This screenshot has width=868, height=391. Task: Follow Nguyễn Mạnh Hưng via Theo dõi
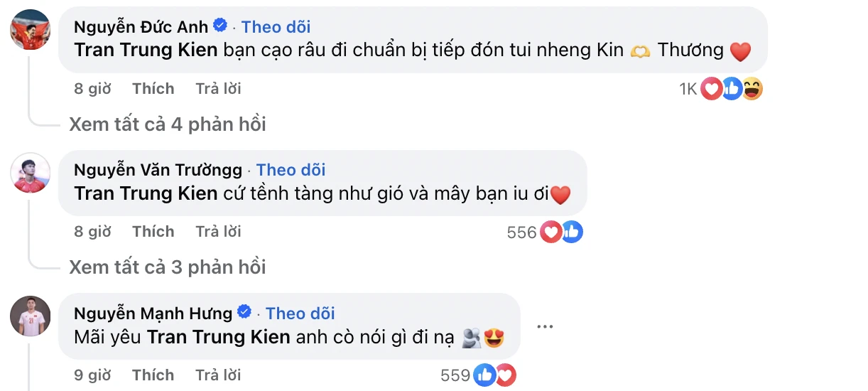[x=300, y=314]
